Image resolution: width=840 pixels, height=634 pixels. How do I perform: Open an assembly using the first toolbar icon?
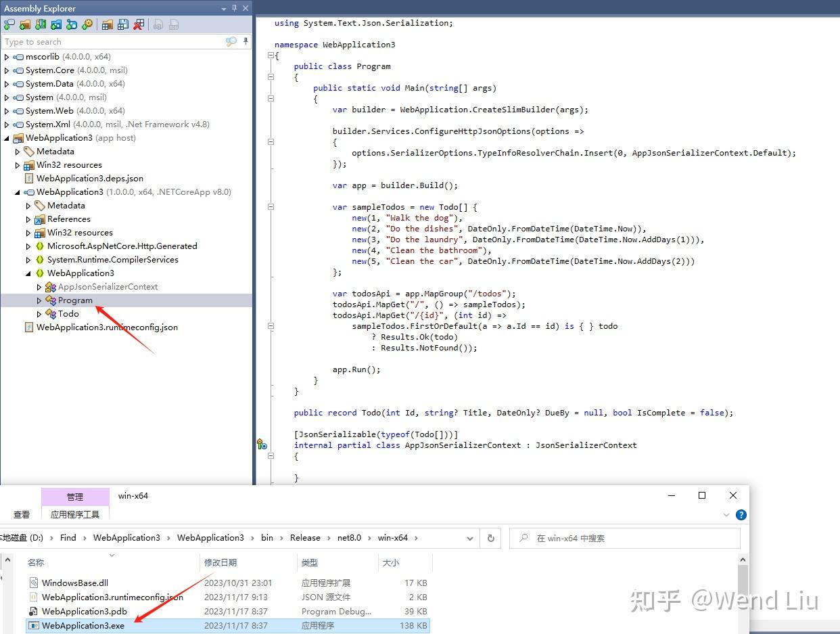pyautogui.click(x=9, y=25)
